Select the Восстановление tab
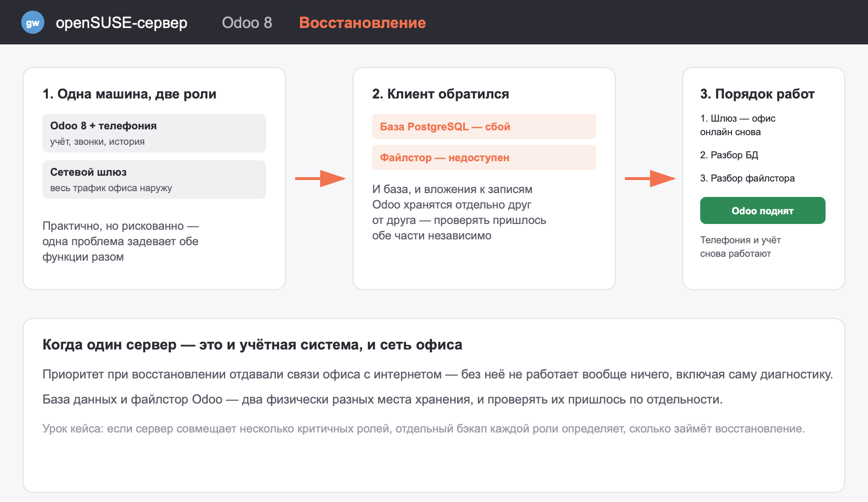Image resolution: width=868 pixels, height=502 pixels. [362, 23]
